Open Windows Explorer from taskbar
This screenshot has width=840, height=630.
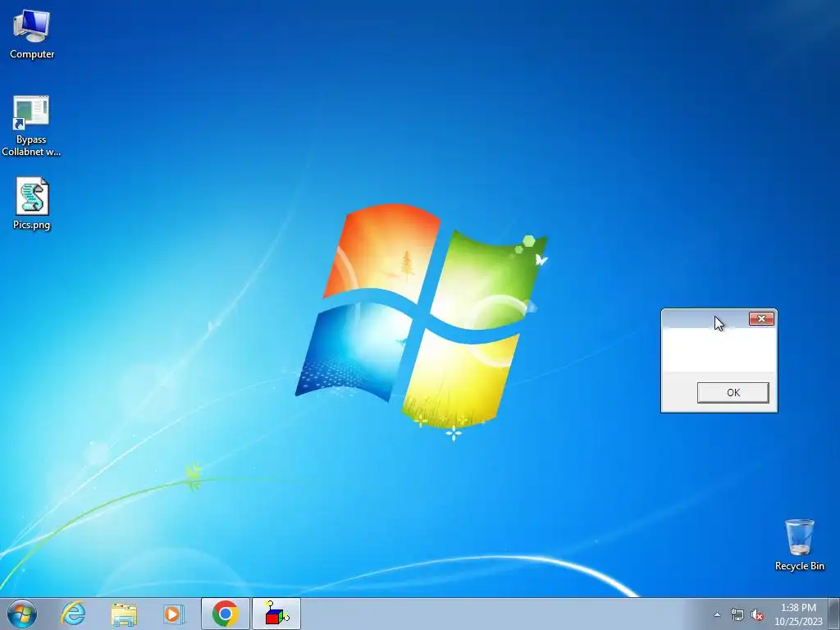click(x=124, y=614)
